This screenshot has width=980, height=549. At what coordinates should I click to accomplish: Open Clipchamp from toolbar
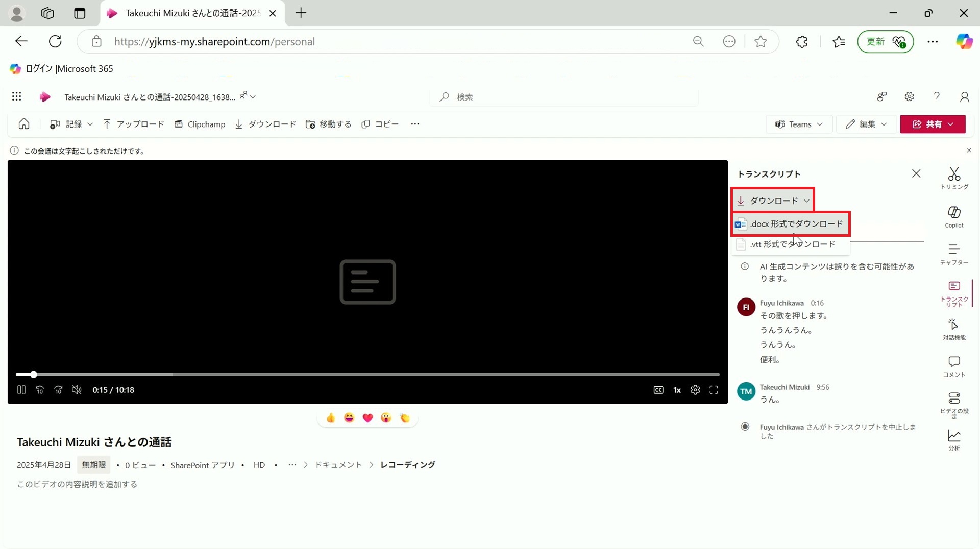pos(200,124)
